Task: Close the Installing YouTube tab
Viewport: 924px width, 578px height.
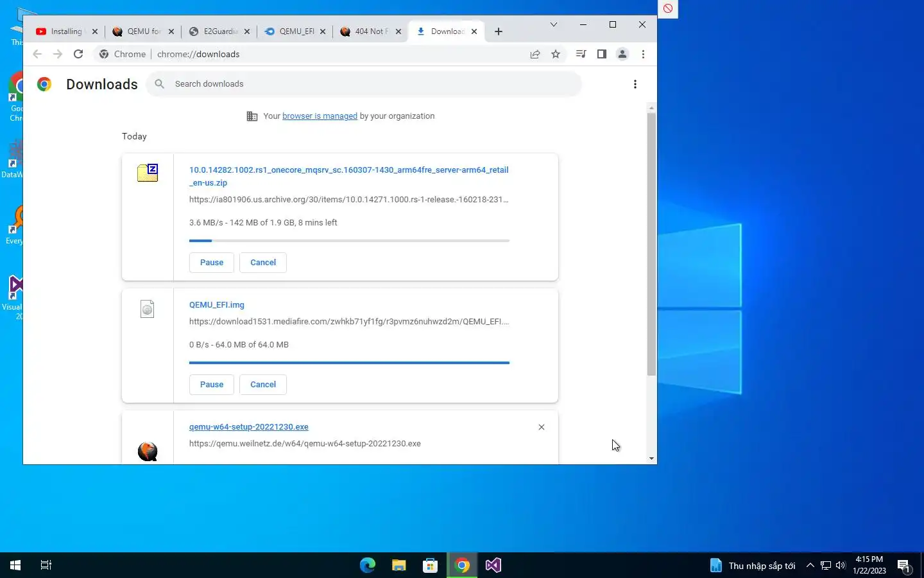Action: point(95,31)
